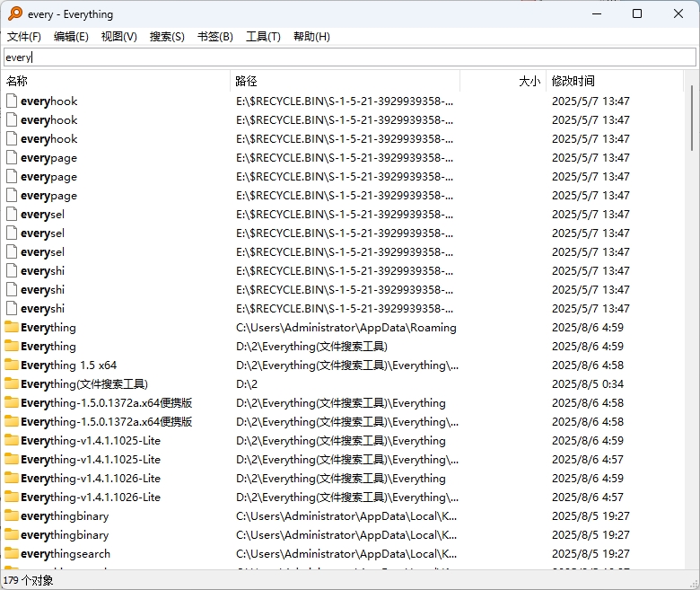Open the 文件(F) menu

click(24, 37)
